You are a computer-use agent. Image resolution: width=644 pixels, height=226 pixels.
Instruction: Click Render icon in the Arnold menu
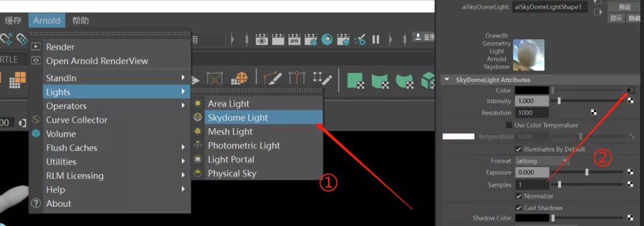point(36,47)
